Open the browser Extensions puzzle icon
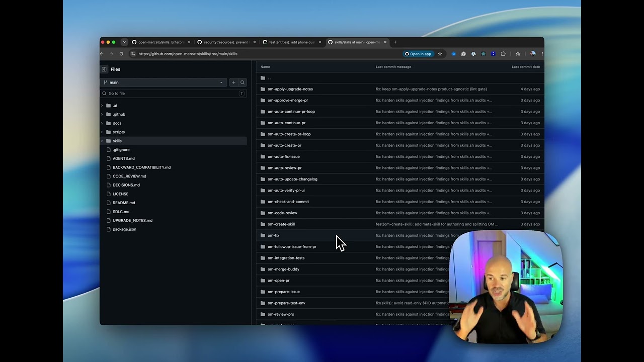This screenshot has height=362, width=644. pos(503,54)
